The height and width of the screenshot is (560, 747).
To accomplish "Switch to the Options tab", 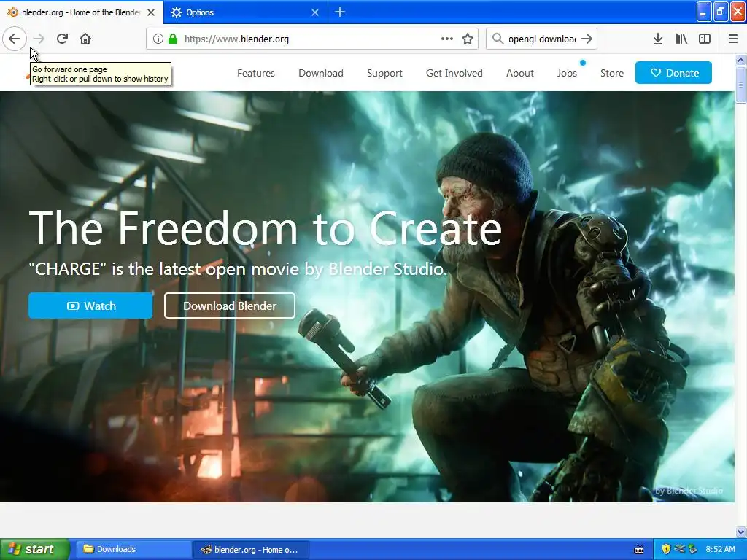I will [246, 12].
